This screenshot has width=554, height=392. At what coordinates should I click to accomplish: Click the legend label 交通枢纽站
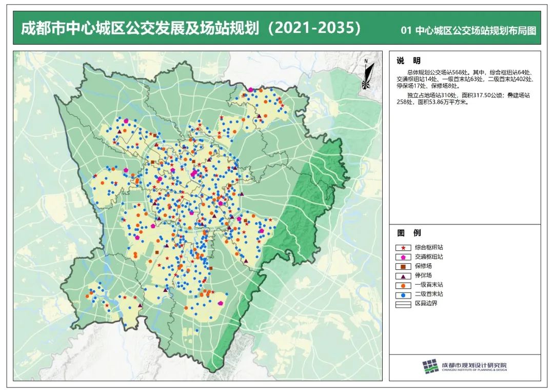coord(428,257)
